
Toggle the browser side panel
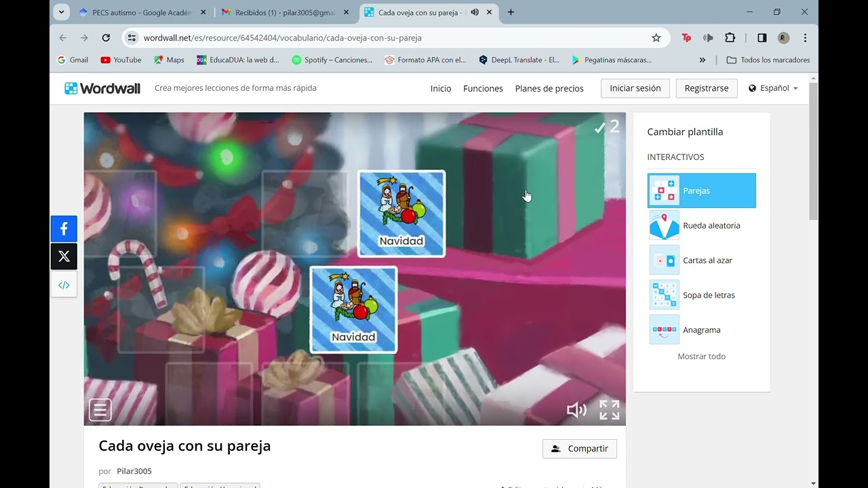click(762, 38)
